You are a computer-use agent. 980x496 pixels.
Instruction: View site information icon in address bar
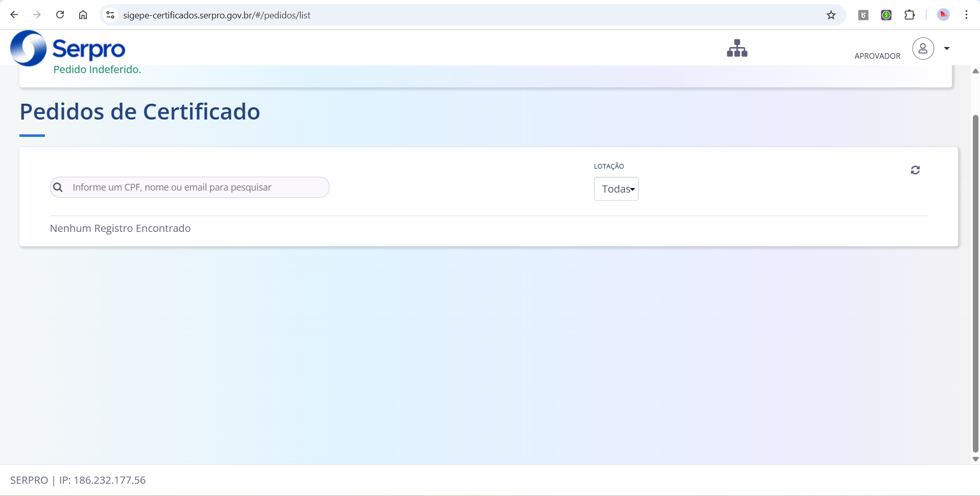coord(110,15)
